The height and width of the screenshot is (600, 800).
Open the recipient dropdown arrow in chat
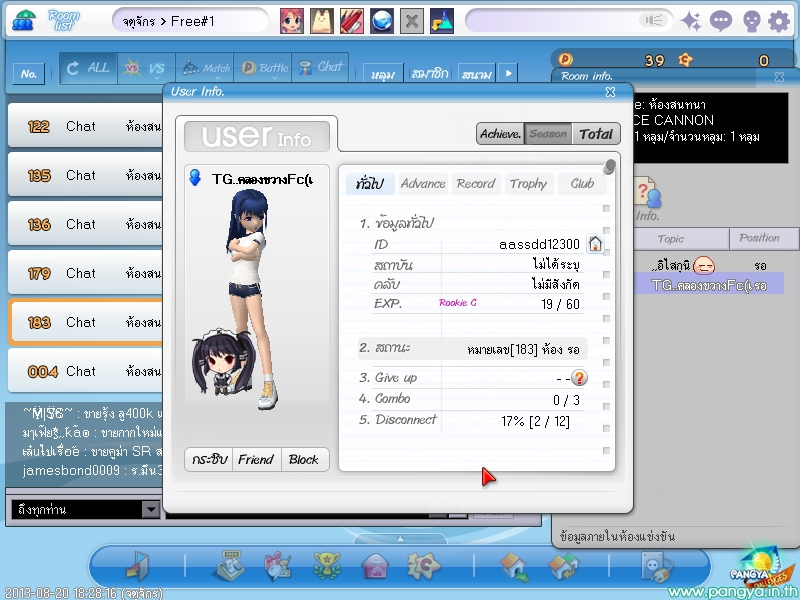pyautogui.click(x=151, y=509)
